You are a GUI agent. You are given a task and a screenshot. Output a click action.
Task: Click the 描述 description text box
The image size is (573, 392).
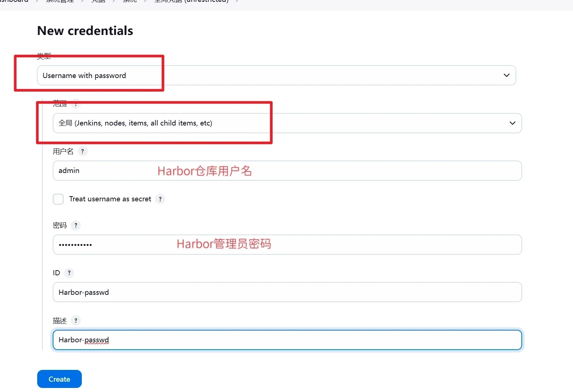pyautogui.click(x=287, y=340)
